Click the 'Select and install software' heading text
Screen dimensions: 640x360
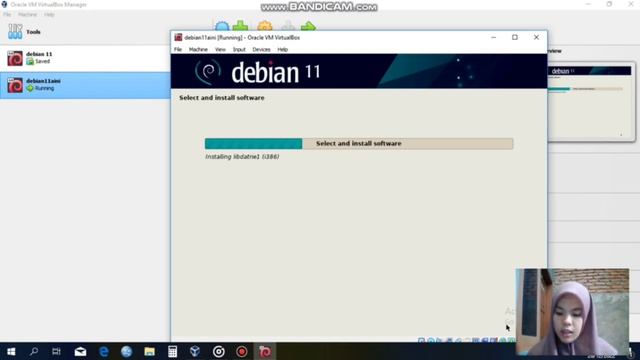(222, 98)
